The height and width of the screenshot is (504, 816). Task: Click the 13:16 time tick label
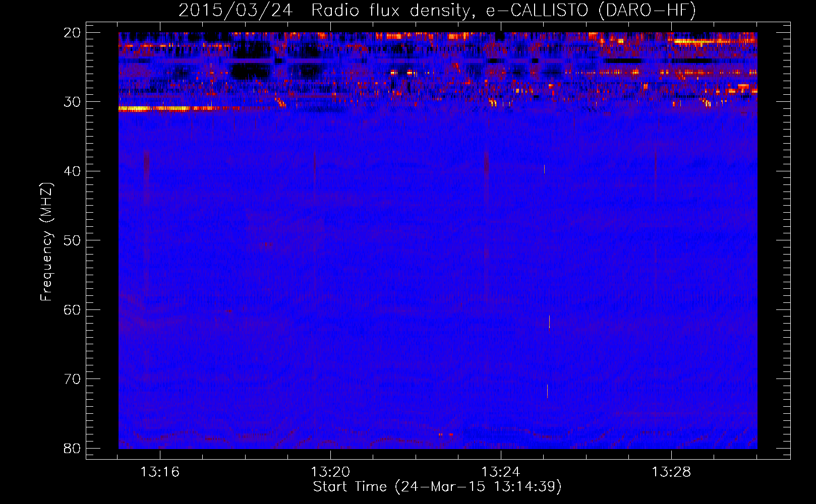(x=160, y=472)
